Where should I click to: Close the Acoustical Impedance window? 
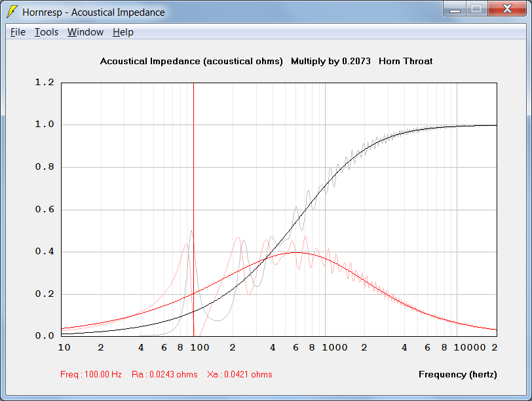click(x=507, y=9)
